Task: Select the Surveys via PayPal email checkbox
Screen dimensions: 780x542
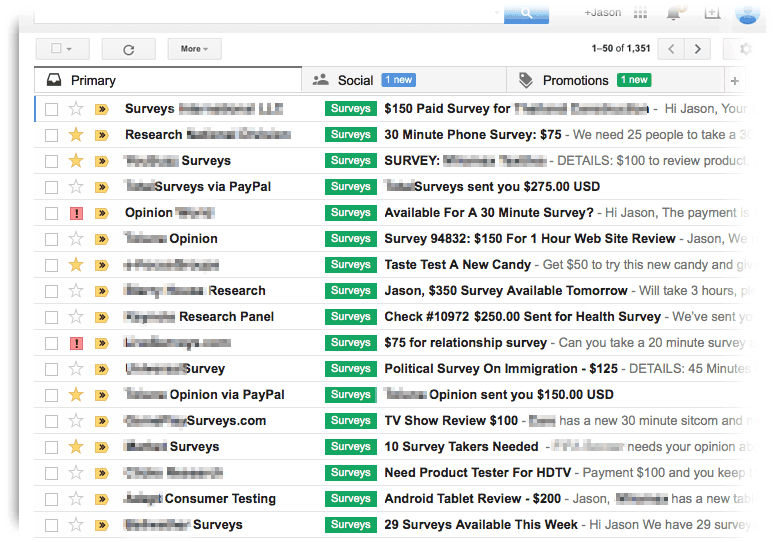Action: [51, 187]
